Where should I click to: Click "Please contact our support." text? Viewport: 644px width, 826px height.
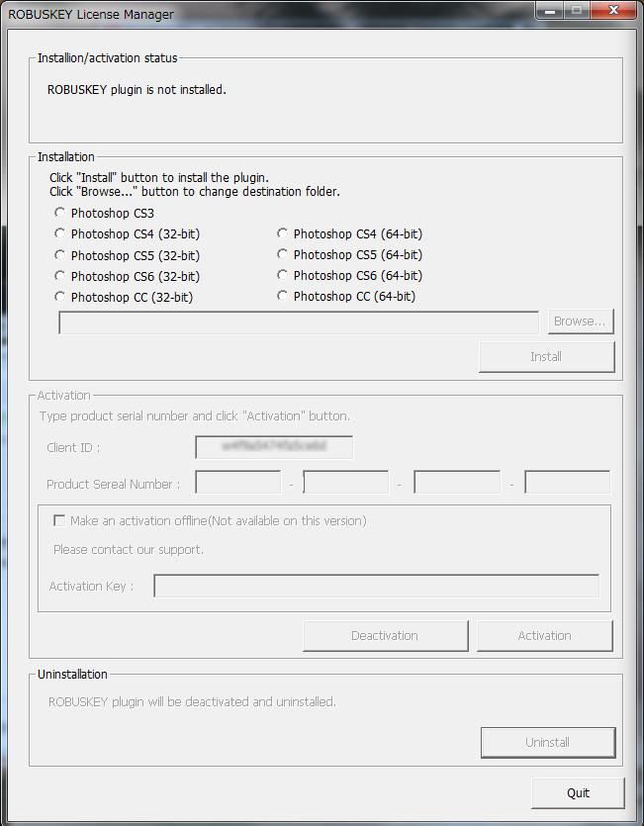[129, 549]
